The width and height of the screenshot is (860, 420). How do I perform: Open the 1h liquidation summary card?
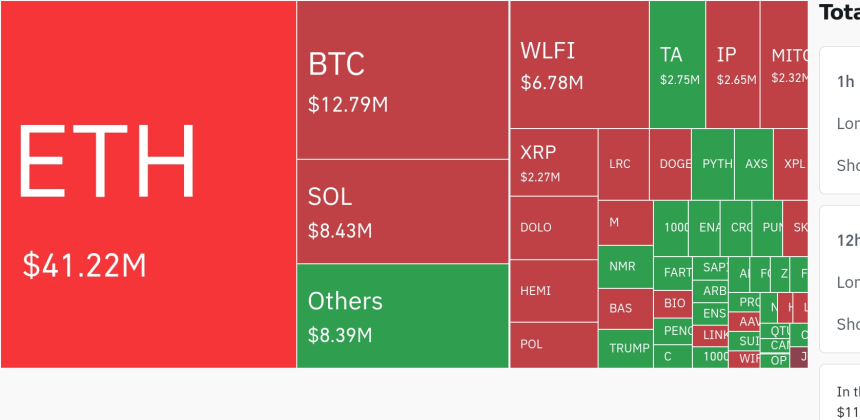click(840, 120)
